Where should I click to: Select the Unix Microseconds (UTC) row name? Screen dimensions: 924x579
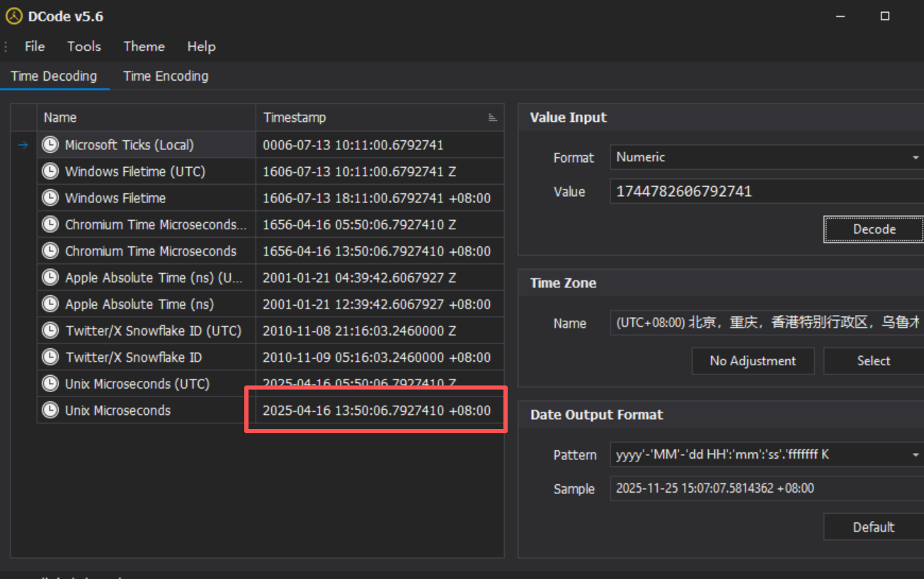[x=137, y=384]
